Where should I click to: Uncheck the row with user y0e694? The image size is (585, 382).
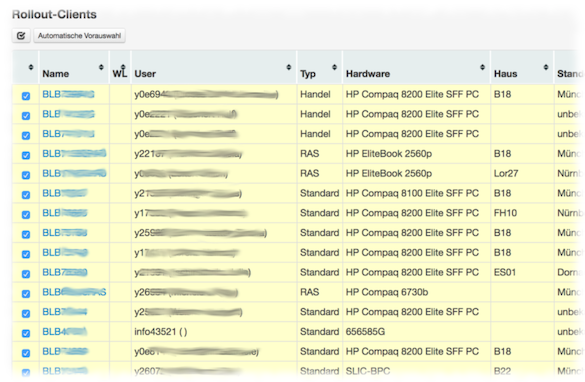pyautogui.click(x=26, y=96)
